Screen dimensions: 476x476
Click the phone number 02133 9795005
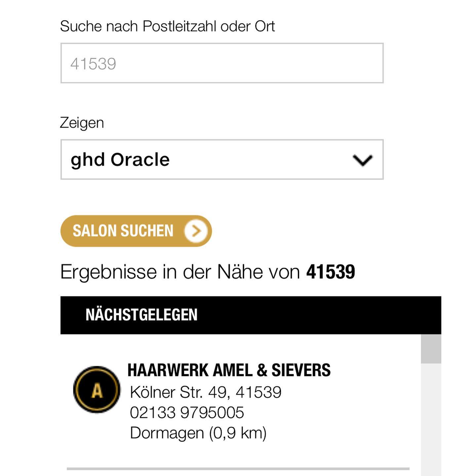click(x=187, y=412)
